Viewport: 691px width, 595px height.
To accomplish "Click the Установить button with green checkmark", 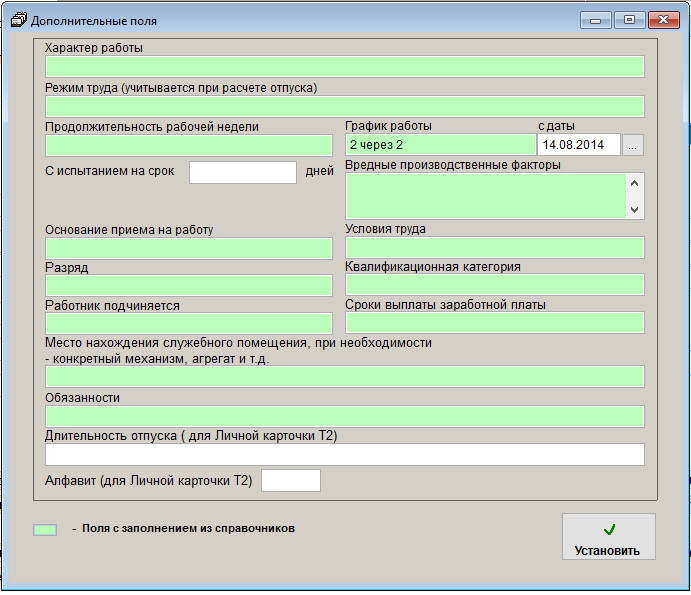I will [608, 538].
